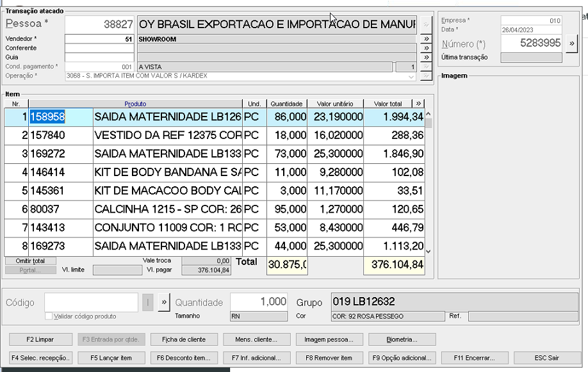
Task: Click the arrow button next to Número field
Action: coord(571,44)
